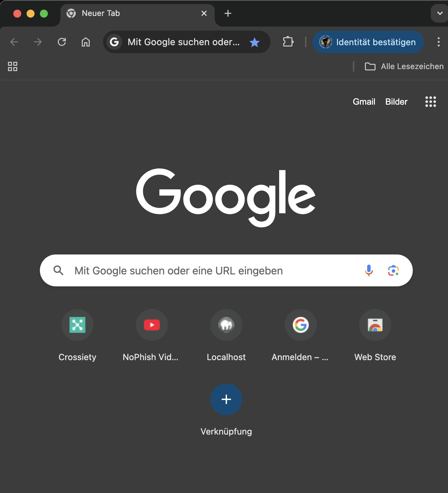Screen dimensions: 448x493
Task: Open the Google apps launcher grid
Action: (431, 102)
